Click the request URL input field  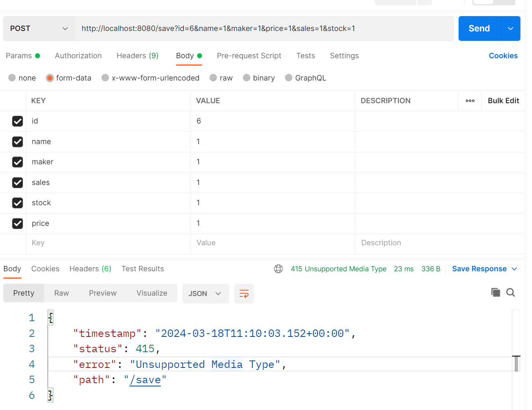[264, 28]
